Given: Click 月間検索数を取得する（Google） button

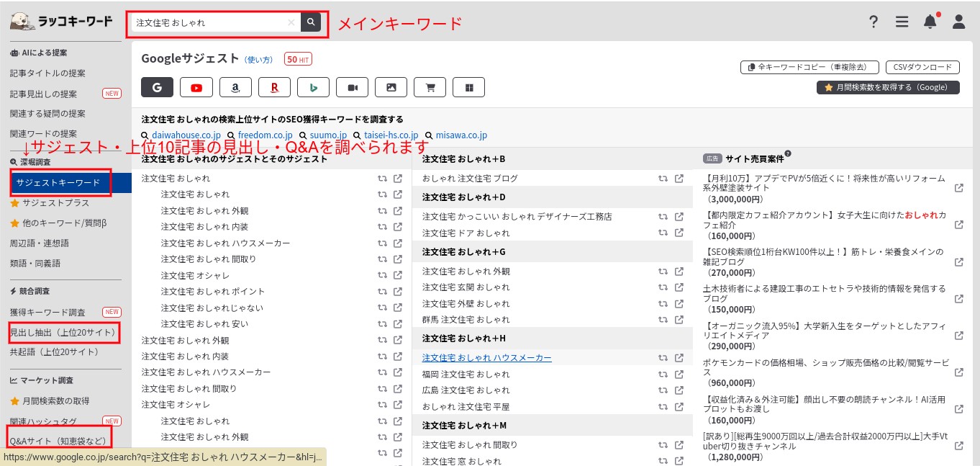Looking at the screenshot, I should pyautogui.click(x=888, y=87).
